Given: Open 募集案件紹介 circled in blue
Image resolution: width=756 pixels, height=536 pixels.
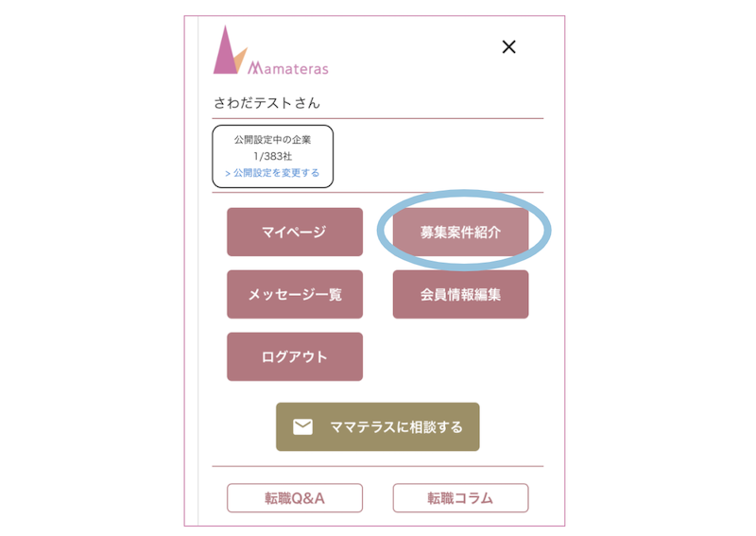Looking at the screenshot, I should [460, 232].
